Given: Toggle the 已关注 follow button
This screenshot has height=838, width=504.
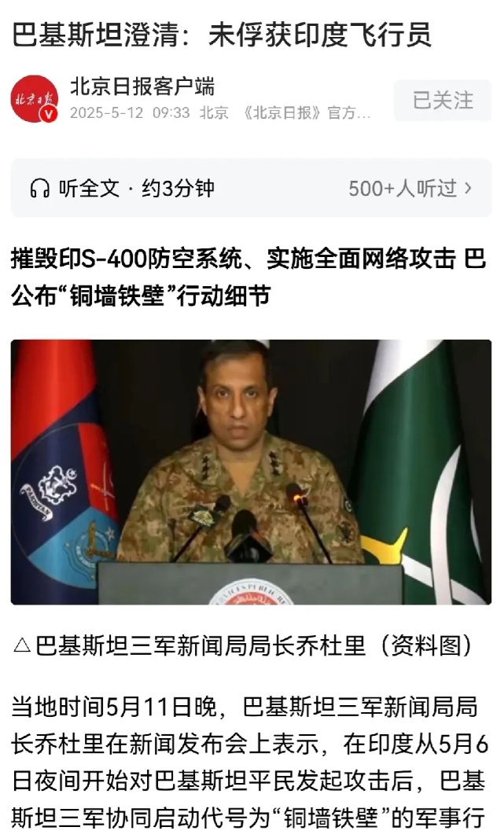Looking at the screenshot, I should (x=443, y=101).
